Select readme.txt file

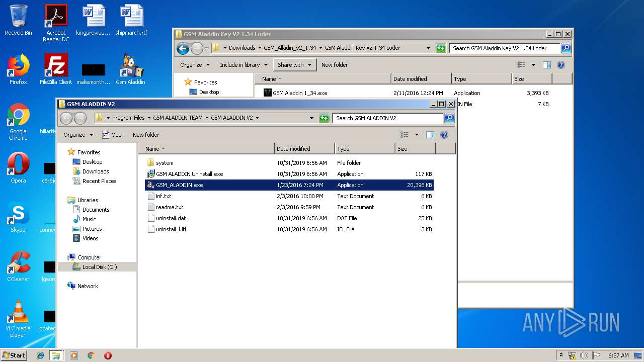click(x=289, y=207)
